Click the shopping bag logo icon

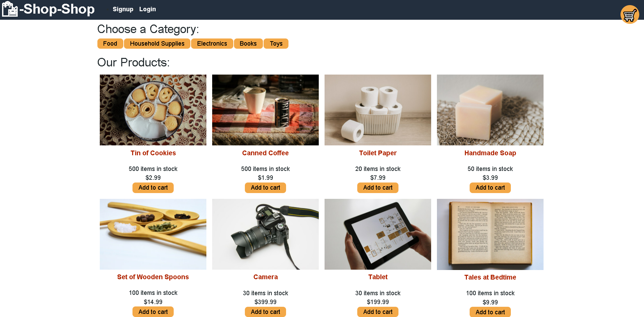[x=10, y=9]
